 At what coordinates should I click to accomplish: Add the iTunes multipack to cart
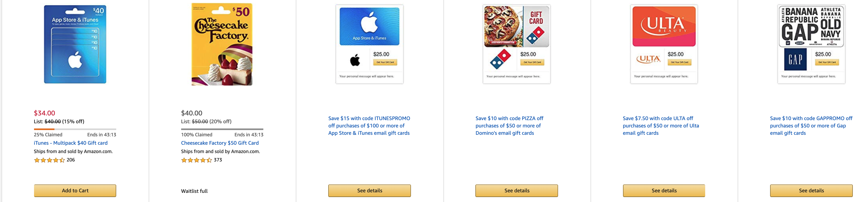[x=75, y=190]
